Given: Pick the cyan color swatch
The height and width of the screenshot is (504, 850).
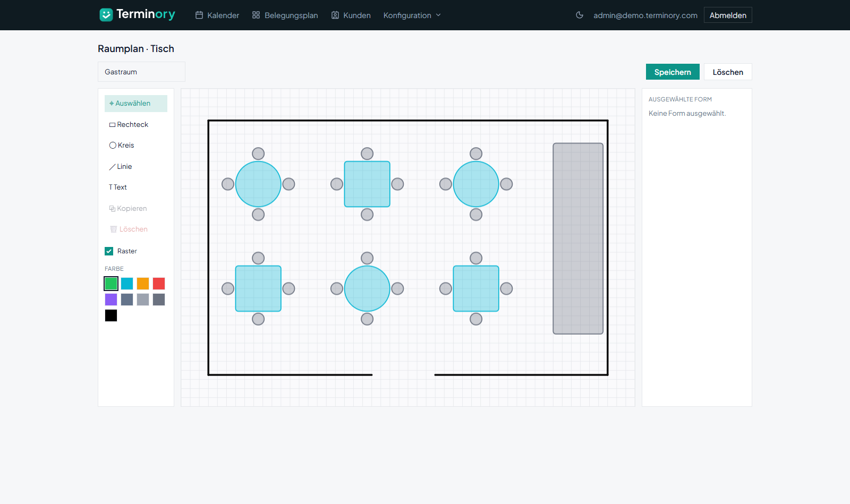Looking at the screenshot, I should [127, 284].
